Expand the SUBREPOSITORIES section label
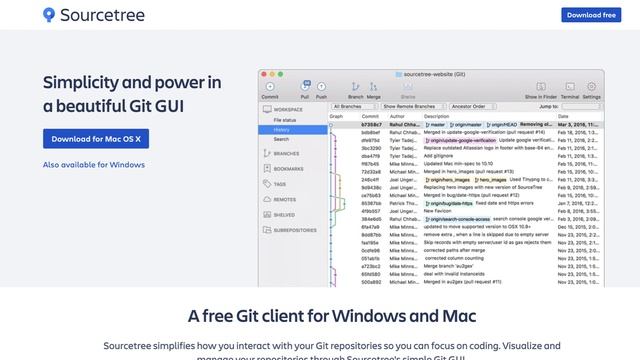640x360 pixels. point(295,230)
